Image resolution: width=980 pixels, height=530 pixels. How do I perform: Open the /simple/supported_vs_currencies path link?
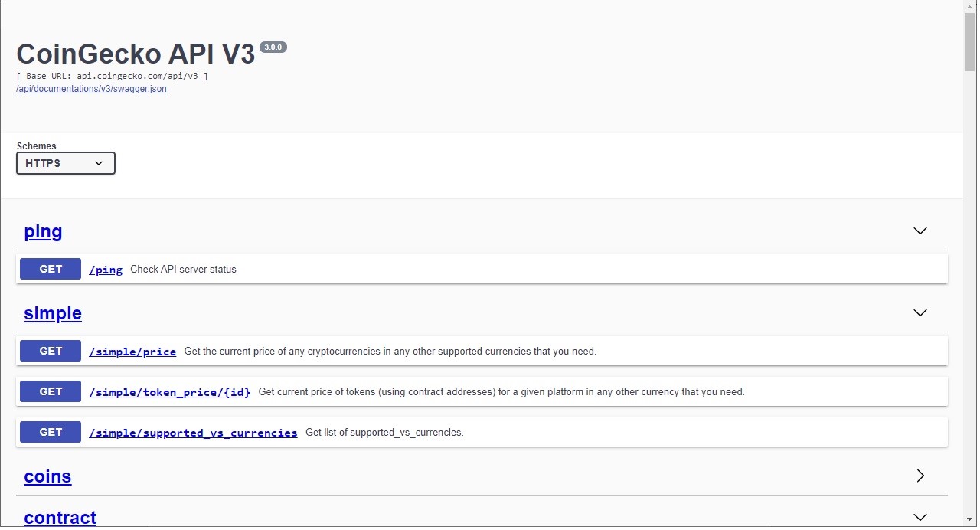[x=193, y=433]
